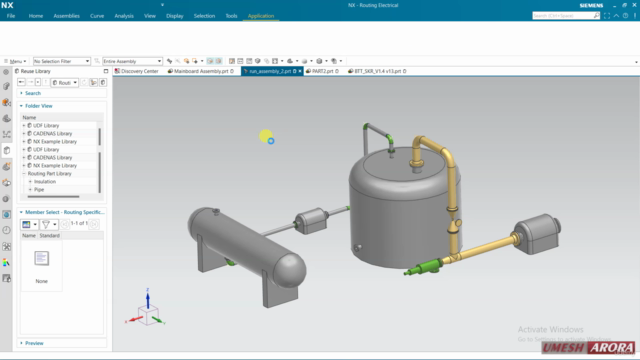Select the first CADENAS Library row

tap(52, 133)
